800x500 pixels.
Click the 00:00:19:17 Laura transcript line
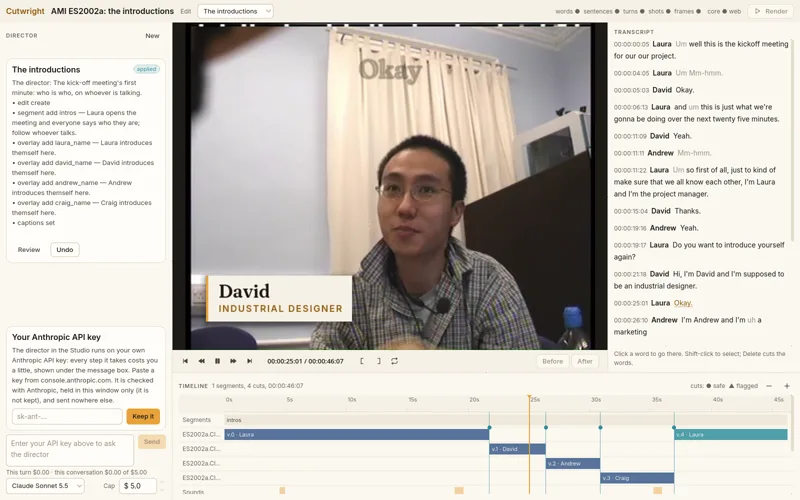click(699, 251)
